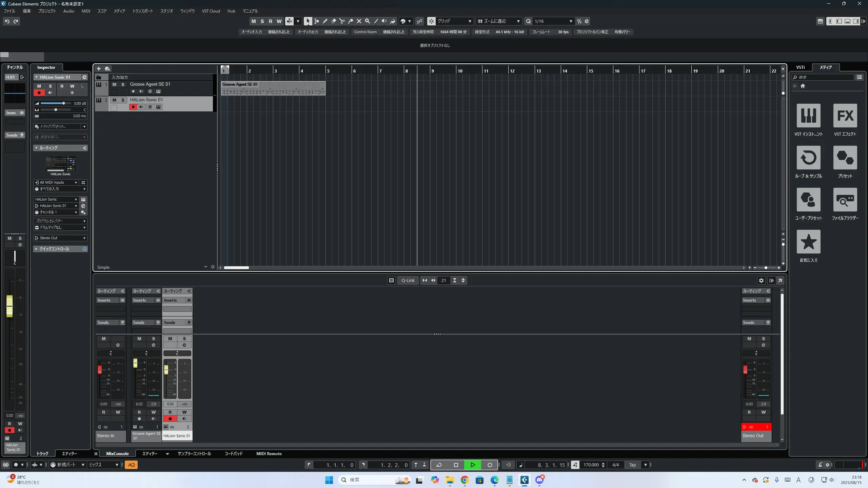Select the Draw pencil tool
Viewport: 868px width, 488px height.
click(x=325, y=21)
